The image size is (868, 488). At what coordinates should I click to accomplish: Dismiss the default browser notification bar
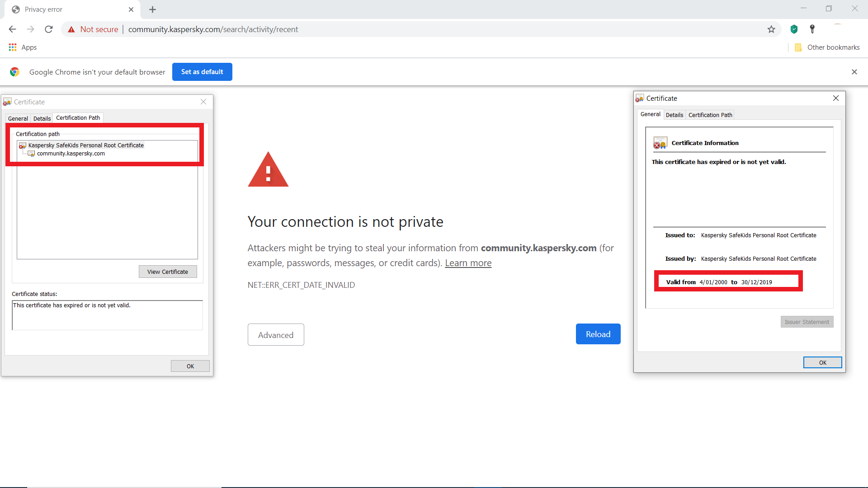coord(854,72)
